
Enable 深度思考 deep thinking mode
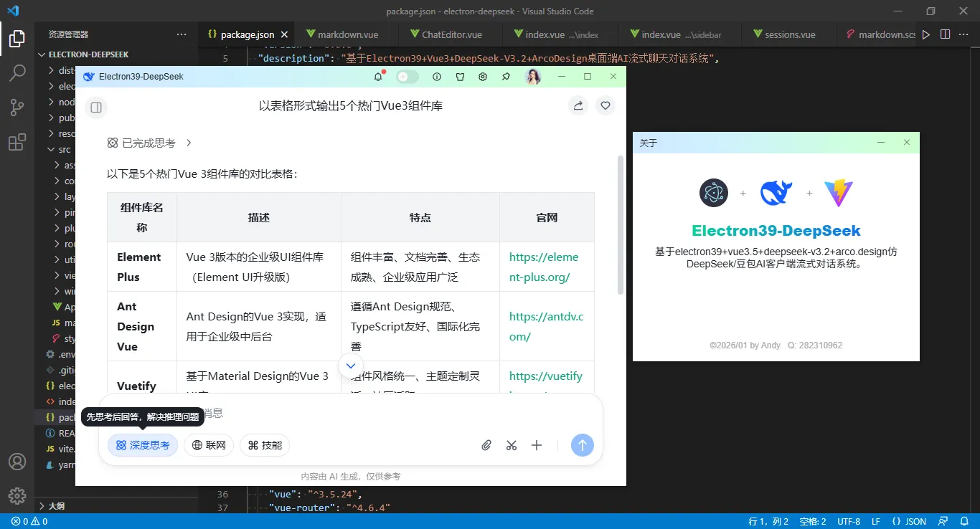(x=143, y=445)
